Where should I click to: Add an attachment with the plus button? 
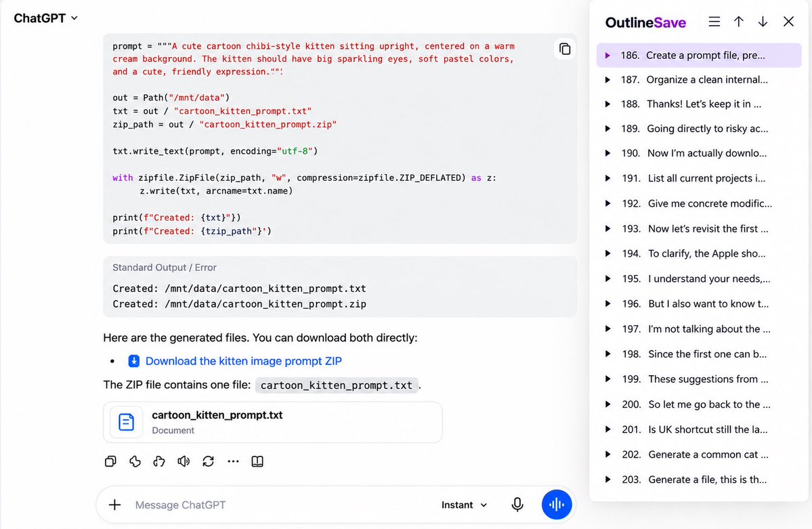click(115, 505)
